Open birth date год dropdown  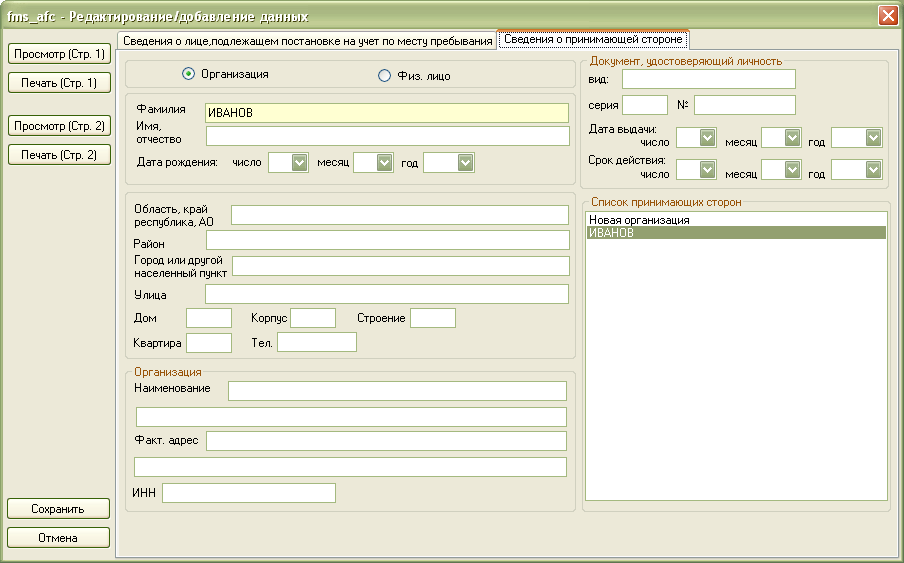click(x=466, y=163)
